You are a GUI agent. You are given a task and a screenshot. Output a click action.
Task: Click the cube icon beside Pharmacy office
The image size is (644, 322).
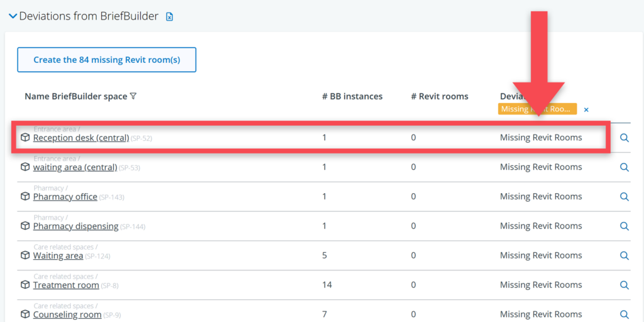(25, 197)
